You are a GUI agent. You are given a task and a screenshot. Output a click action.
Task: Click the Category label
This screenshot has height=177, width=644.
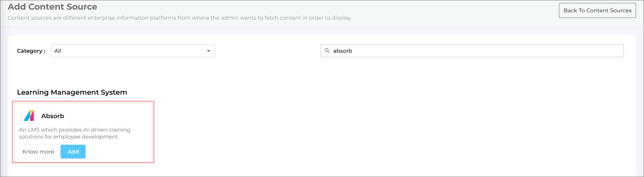pos(31,51)
